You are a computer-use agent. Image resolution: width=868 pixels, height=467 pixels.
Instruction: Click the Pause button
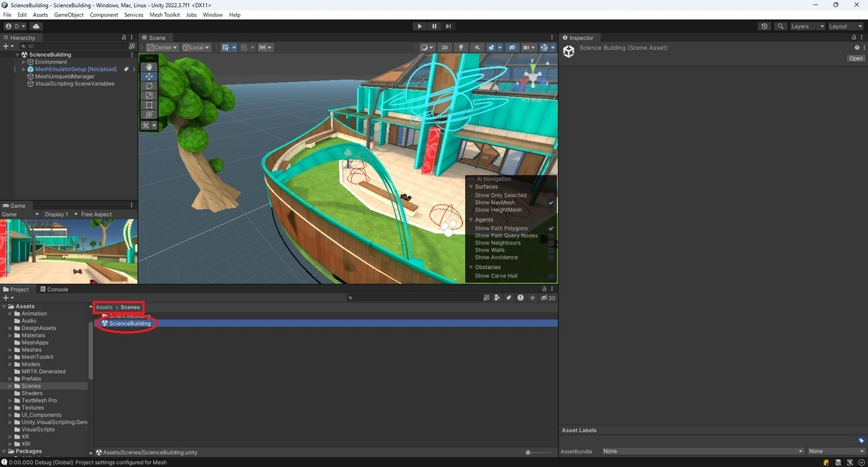pyautogui.click(x=434, y=26)
